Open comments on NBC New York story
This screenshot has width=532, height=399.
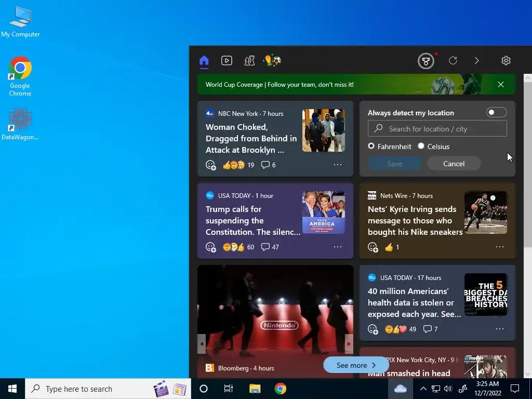[268, 165]
